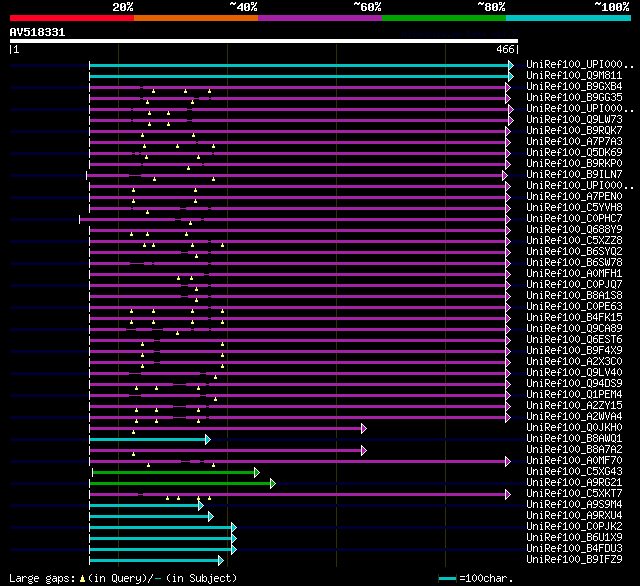Viewport: 640px width, 586px height.
Task: Select the UniRef100_A0MFH1 label
Action: tap(574, 274)
